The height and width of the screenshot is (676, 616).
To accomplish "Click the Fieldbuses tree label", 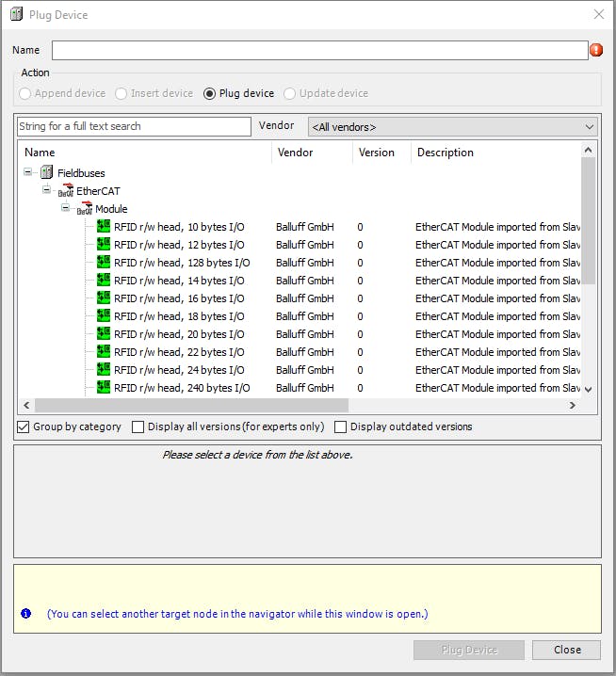I will (x=81, y=173).
